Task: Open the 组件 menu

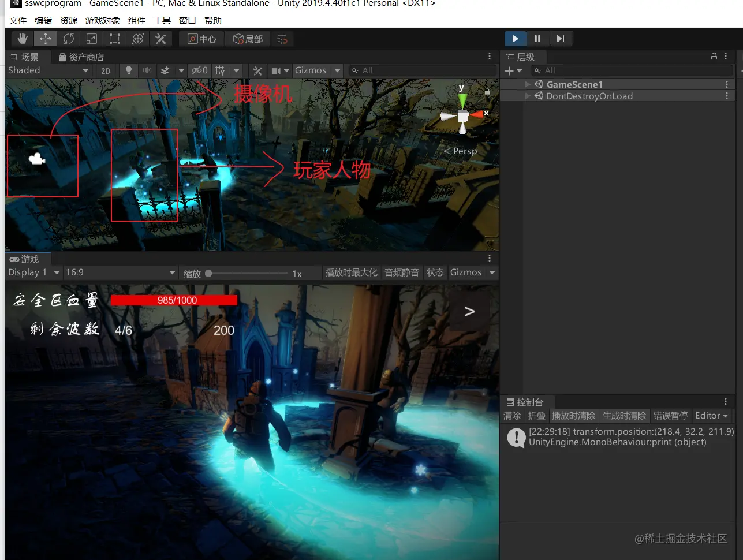Action: coord(137,20)
